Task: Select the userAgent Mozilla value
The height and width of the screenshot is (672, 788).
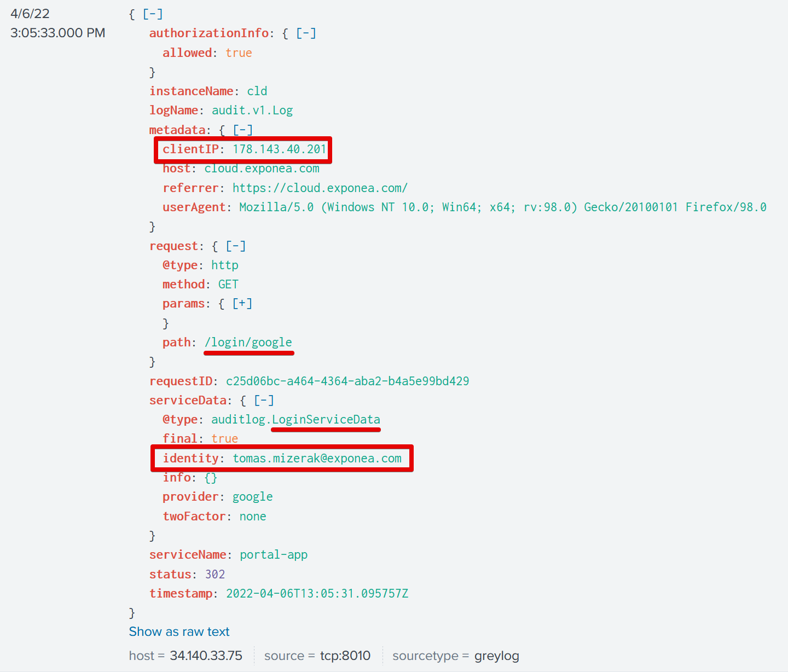Action: tap(503, 207)
